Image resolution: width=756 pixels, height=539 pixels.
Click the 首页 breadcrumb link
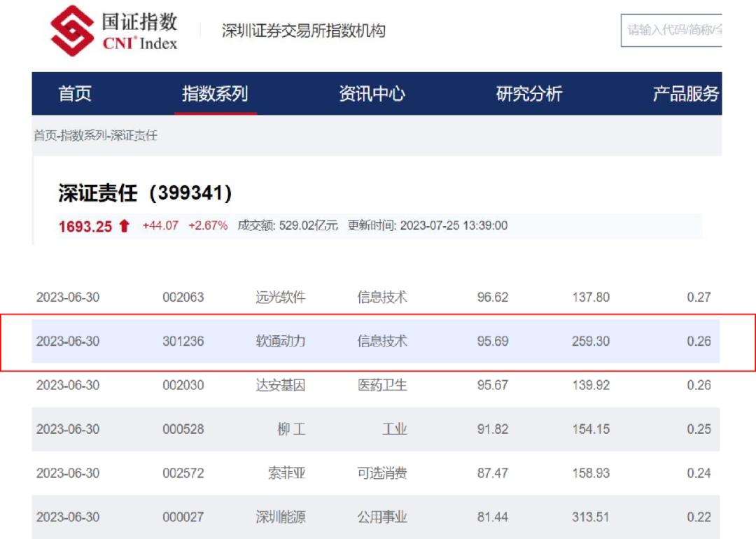pyautogui.click(x=43, y=135)
